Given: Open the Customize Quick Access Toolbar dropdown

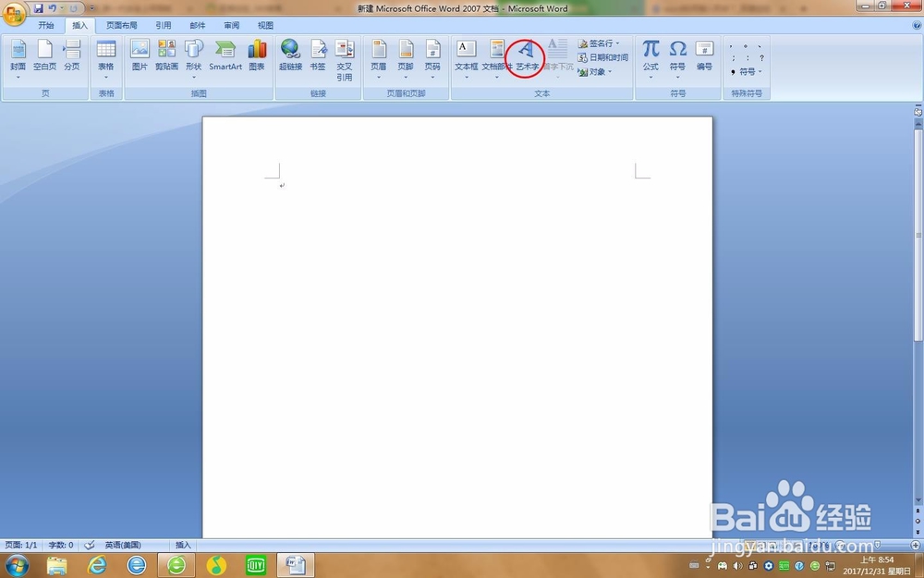Looking at the screenshot, I should (x=91, y=8).
